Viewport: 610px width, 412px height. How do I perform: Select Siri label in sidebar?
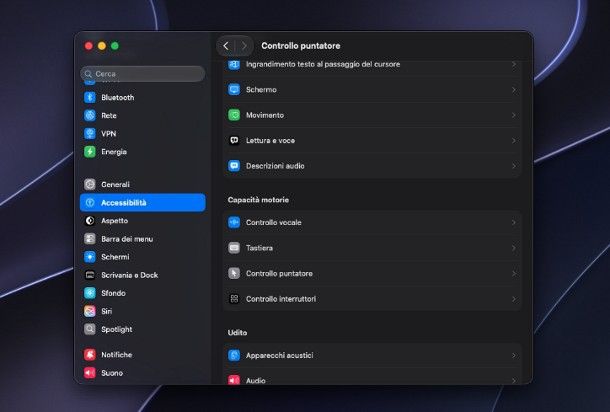click(x=107, y=311)
